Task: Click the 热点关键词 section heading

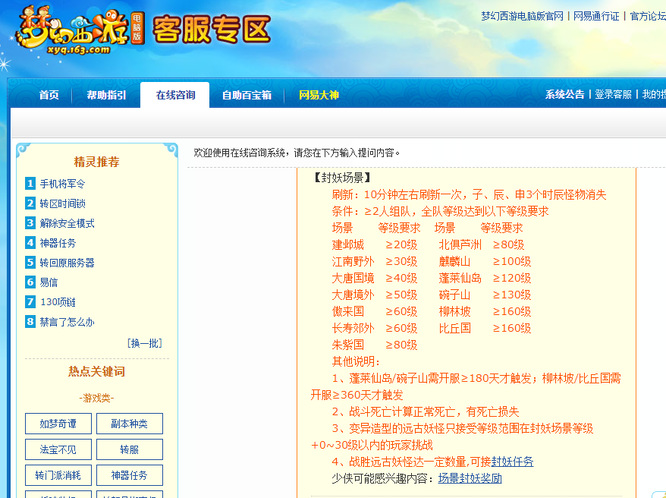Action: pos(96,371)
